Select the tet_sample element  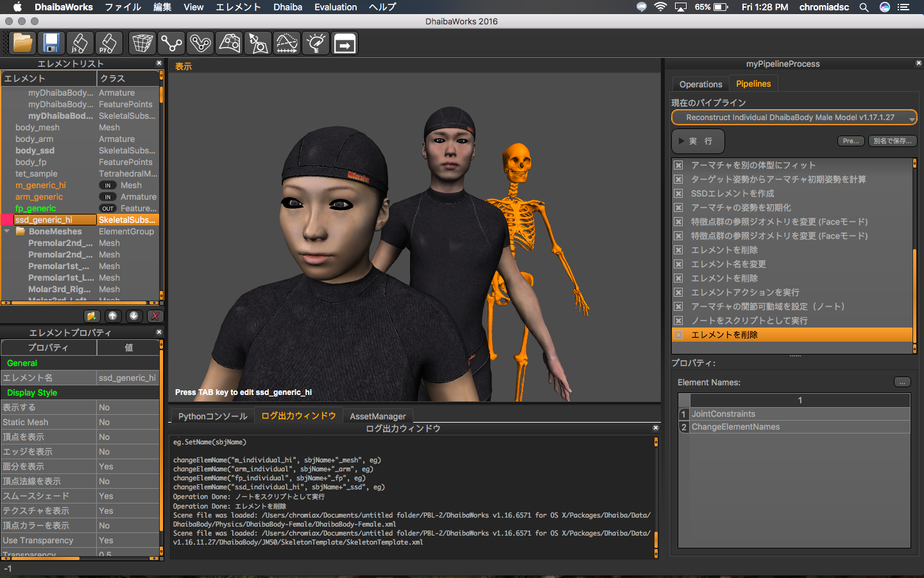[37, 173]
